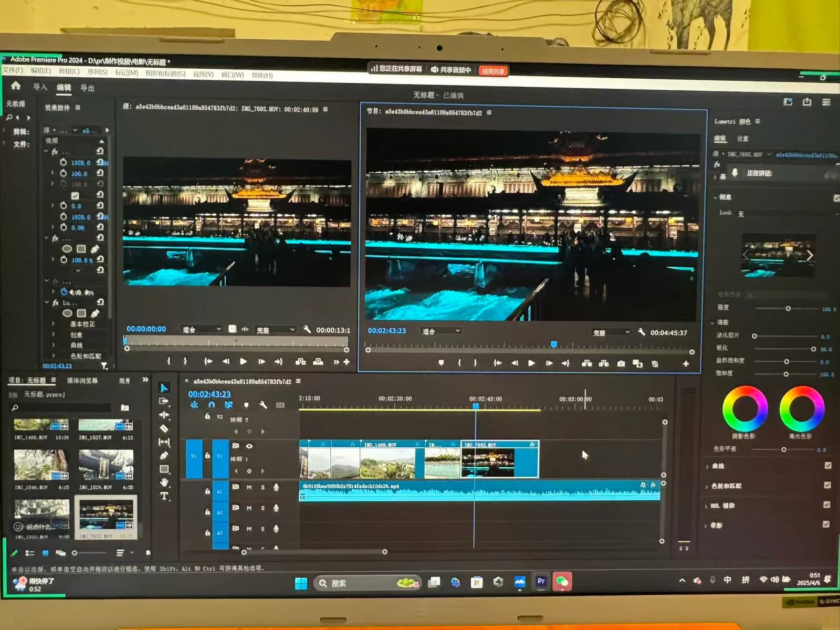Open Source monitor settings wrench

click(x=307, y=329)
